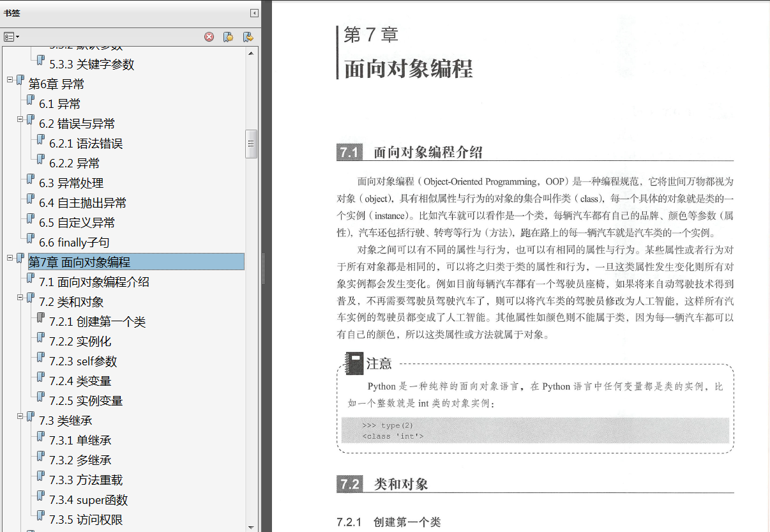Image resolution: width=770 pixels, height=532 pixels.
Task: Click the bookmark panel scrollbar thumb
Action: pos(252,144)
